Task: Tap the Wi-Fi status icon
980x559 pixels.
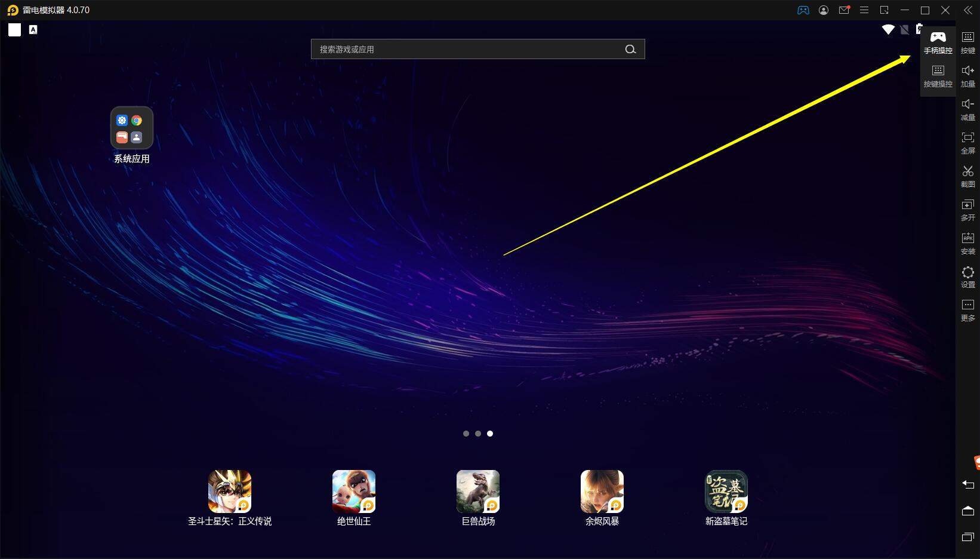Action: point(888,29)
